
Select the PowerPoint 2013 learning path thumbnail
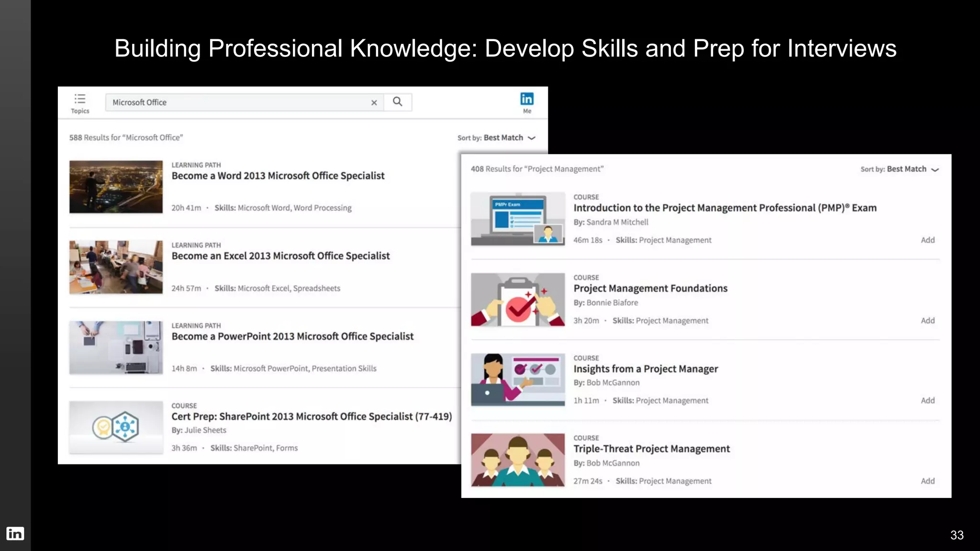point(116,347)
